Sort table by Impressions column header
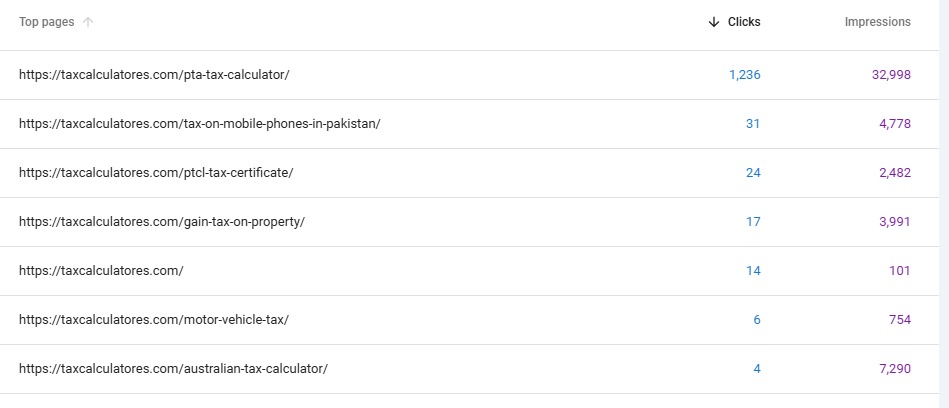949x408 pixels. point(877,22)
